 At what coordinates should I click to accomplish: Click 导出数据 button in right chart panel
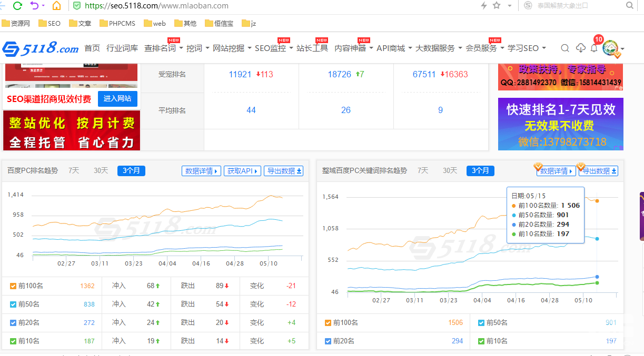599,171
